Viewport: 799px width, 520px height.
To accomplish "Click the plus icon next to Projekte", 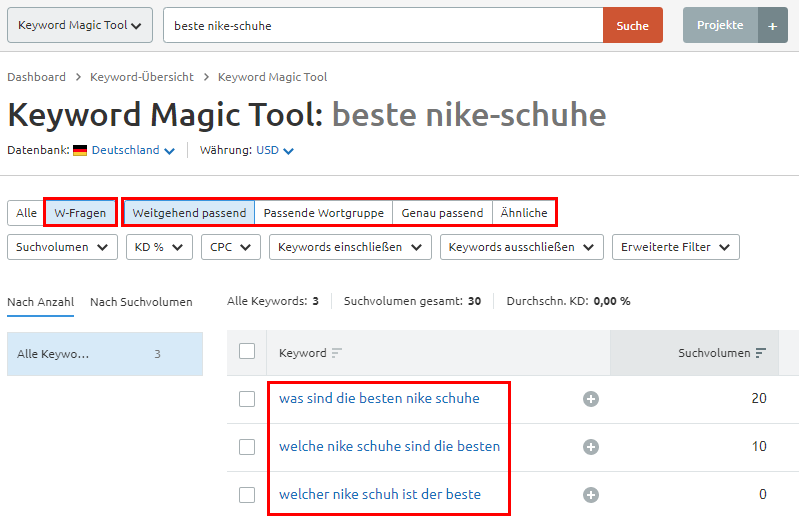I will tap(773, 25).
